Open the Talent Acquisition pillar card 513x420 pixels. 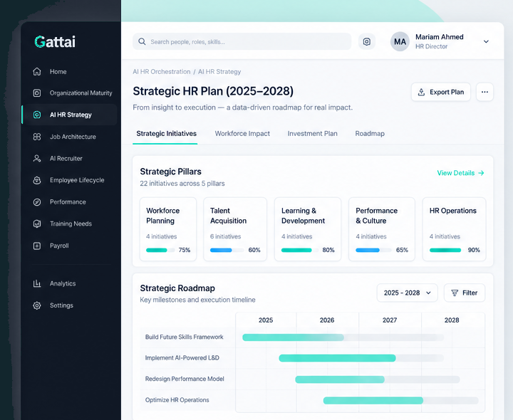pyautogui.click(x=235, y=229)
